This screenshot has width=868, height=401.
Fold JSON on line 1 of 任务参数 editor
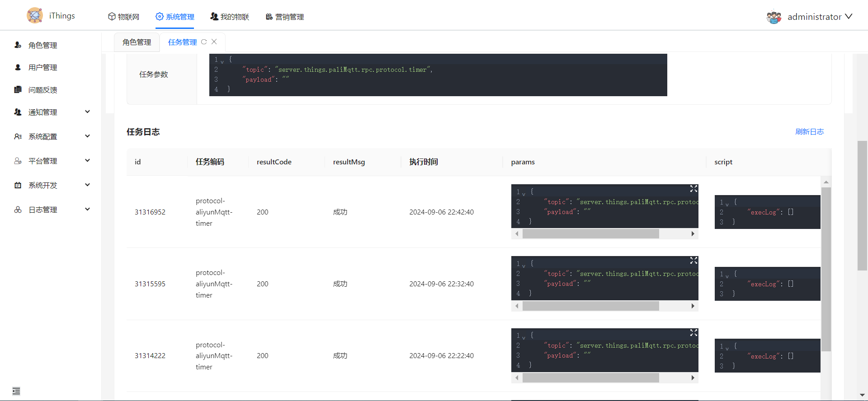pos(222,61)
